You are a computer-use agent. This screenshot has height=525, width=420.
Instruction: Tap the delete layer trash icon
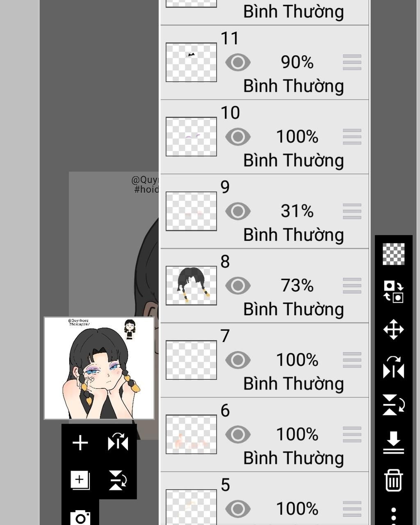click(393, 480)
